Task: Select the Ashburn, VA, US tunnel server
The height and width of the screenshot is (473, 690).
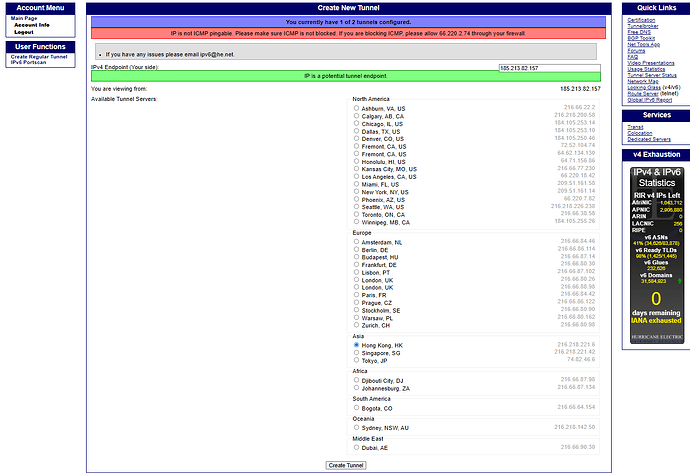Action: coord(356,108)
